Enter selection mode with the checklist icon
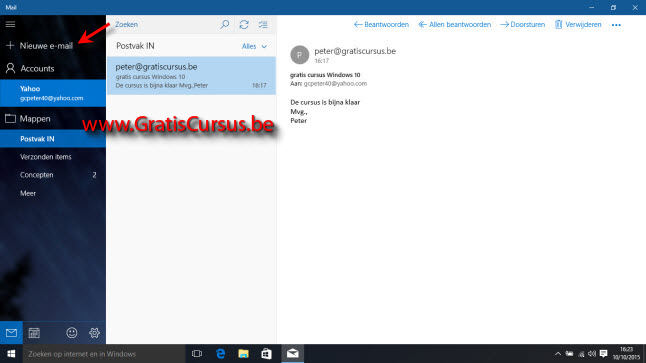Image resolution: width=646 pixels, height=363 pixels. pos(263,25)
